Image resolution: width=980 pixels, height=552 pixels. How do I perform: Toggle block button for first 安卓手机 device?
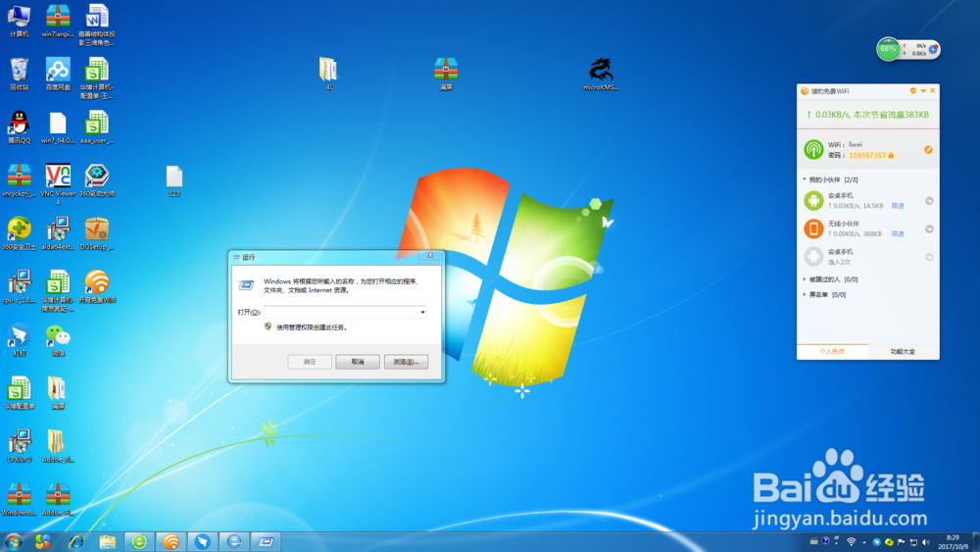point(929,201)
